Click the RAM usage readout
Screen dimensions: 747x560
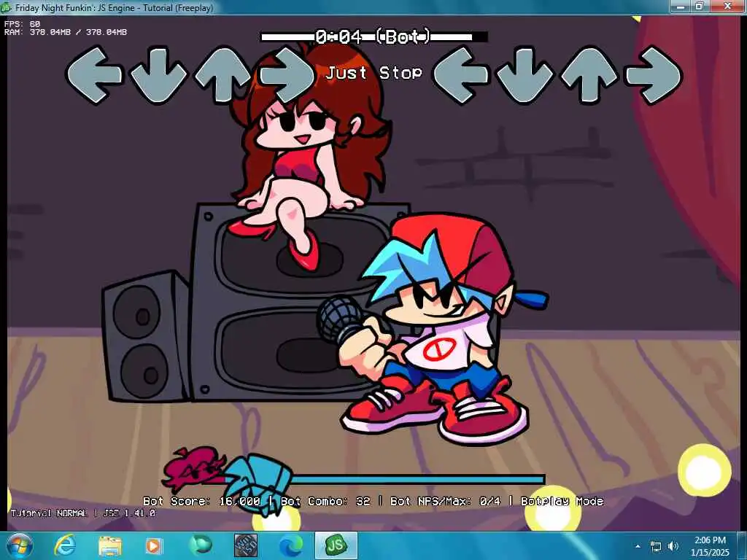[65, 32]
